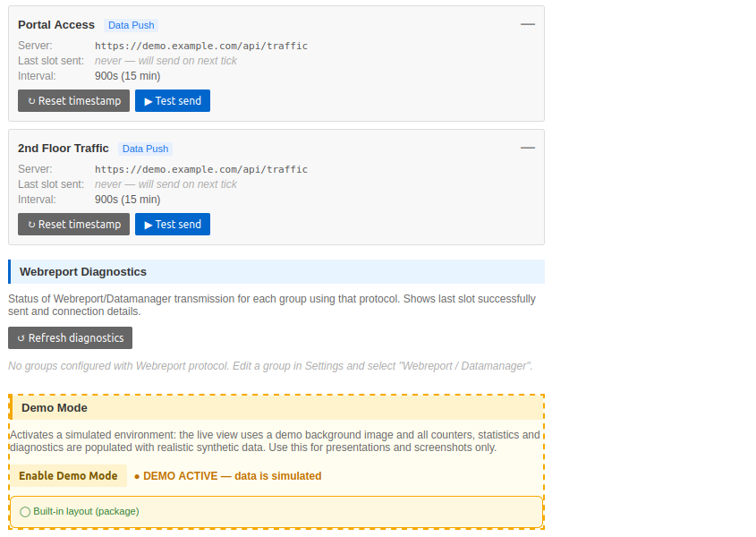Run Test send for 2nd Floor Traffic
Screen dimensions: 756x537
point(173,225)
